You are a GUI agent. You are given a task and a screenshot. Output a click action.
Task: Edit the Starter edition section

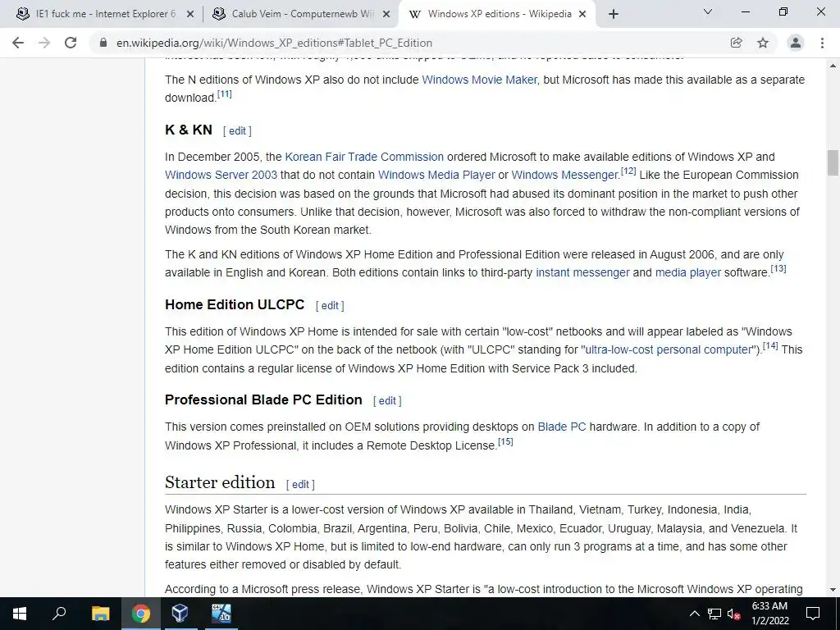tap(300, 484)
